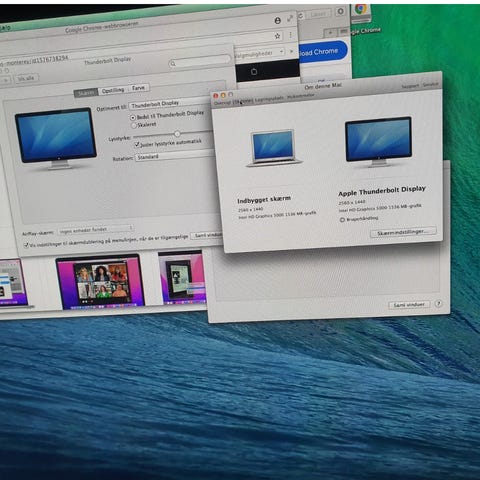This screenshot has height=480, width=480.
Task: Click the MacBook Air image above 'Indbygget skærm'
Action: tap(274, 148)
